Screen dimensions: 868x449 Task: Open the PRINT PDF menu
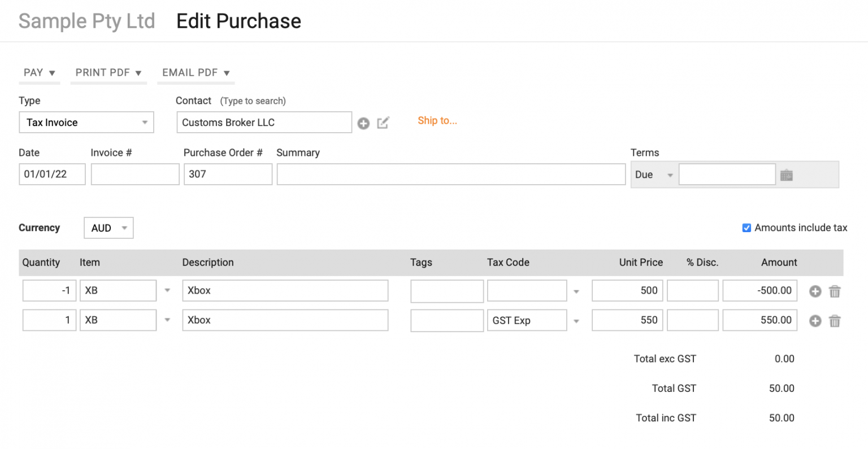click(108, 72)
